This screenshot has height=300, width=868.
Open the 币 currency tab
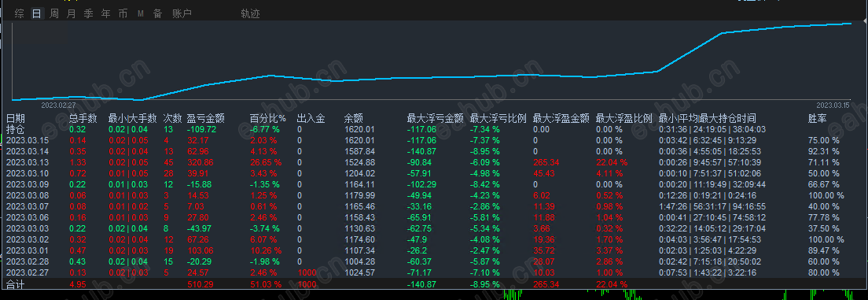pos(123,14)
